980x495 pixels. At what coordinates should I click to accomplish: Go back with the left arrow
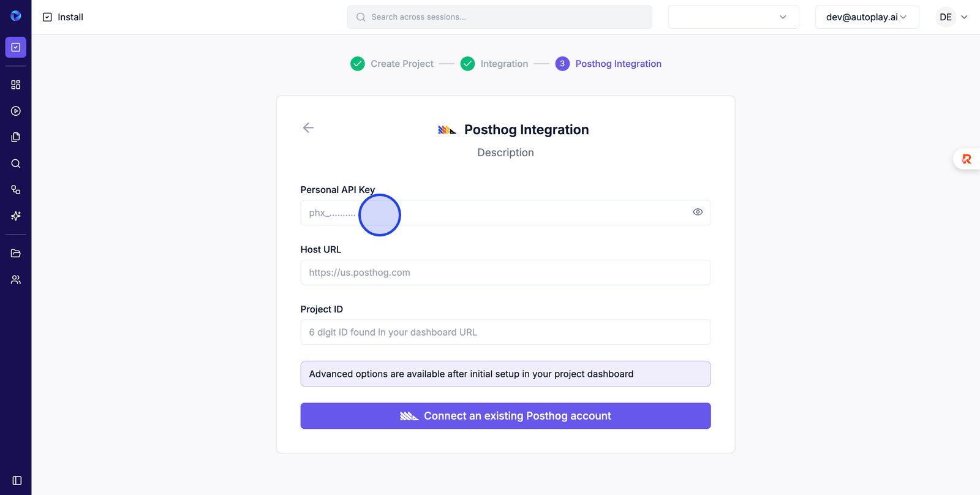pos(308,127)
